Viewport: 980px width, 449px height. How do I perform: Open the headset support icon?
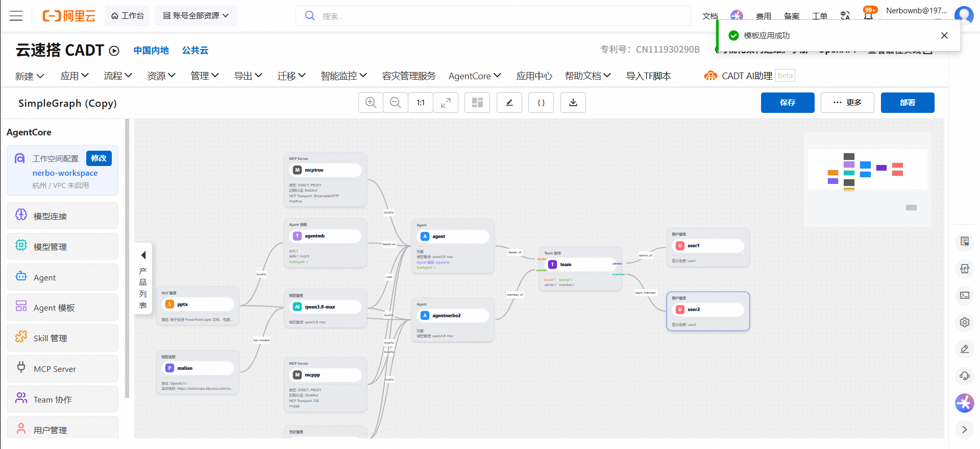pyautogui.click(x=965, y=376)
